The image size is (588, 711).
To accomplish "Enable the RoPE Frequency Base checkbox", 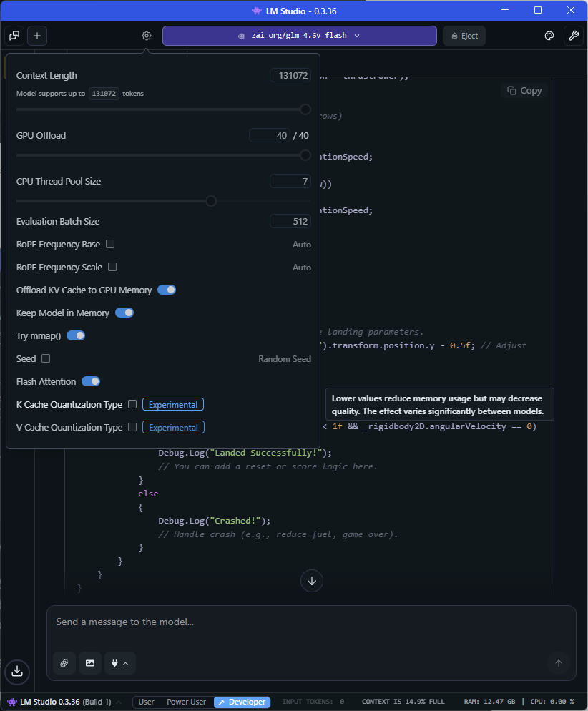I will point(110,244).
